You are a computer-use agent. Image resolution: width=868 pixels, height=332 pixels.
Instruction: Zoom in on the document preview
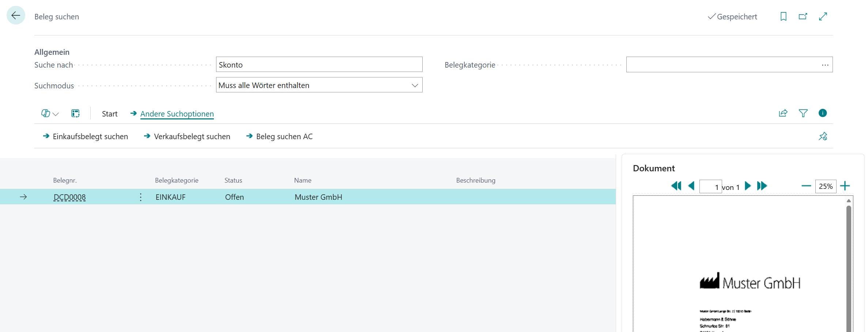845,186
